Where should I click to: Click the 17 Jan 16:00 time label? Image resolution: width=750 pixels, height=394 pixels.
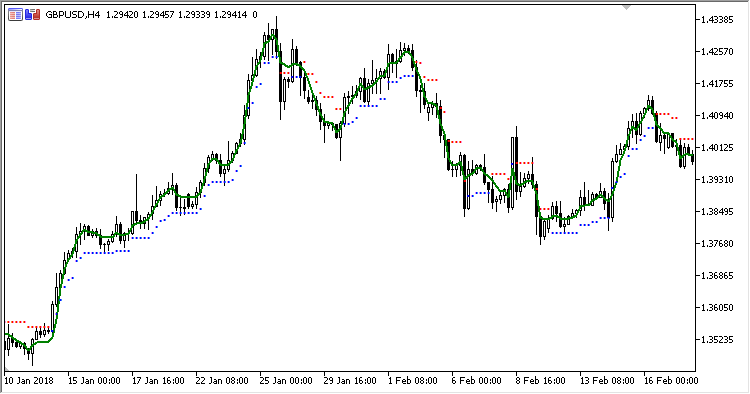(158, 381)
